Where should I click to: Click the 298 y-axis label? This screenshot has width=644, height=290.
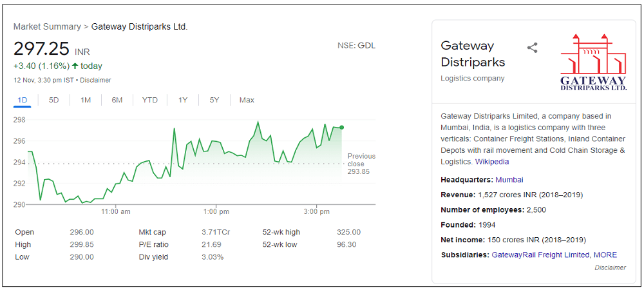[19, 120]
